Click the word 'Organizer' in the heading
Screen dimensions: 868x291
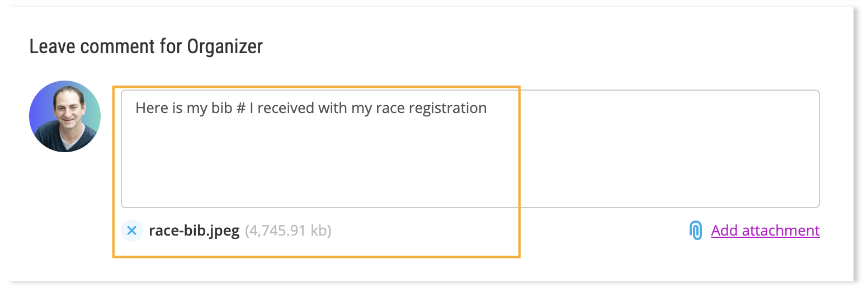tap(225, 46)
